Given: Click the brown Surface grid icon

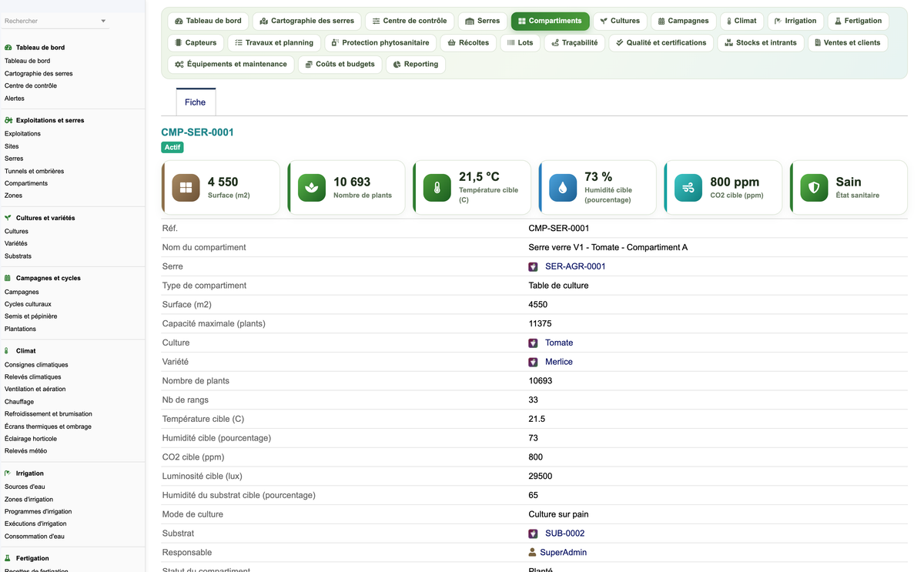Looking at the screenshot, I should click(186, 187).
